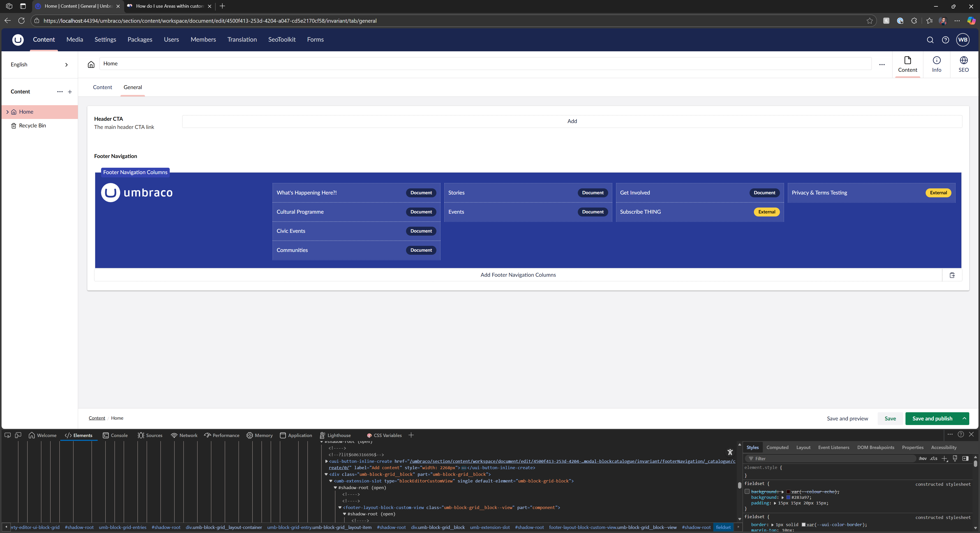Click the Add Footer Navigation Columns button
980x533 pixels.
[518, 275]
